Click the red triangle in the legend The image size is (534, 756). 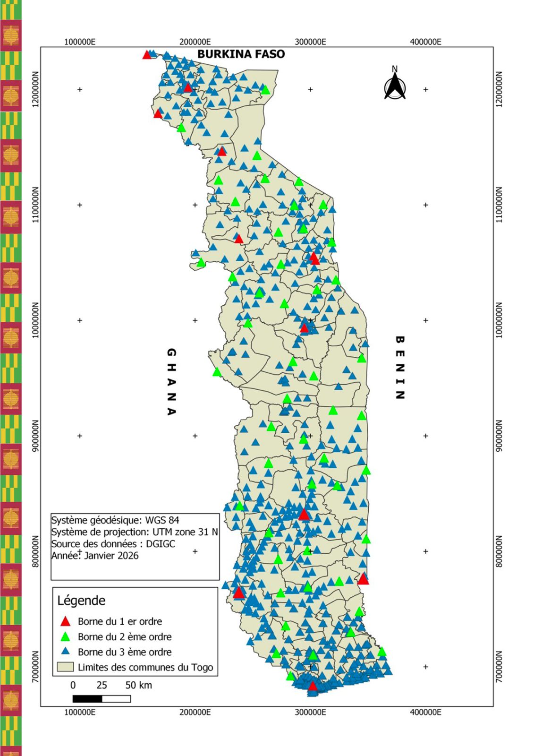66,622
